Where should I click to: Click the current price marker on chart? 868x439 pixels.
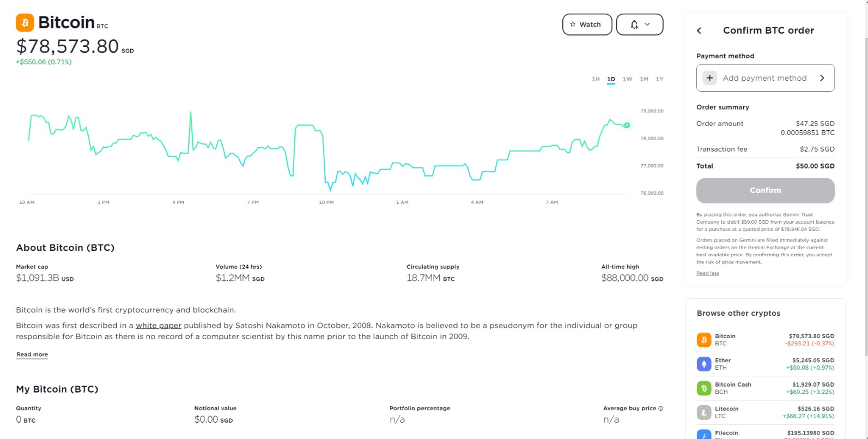tap(627, 125)
